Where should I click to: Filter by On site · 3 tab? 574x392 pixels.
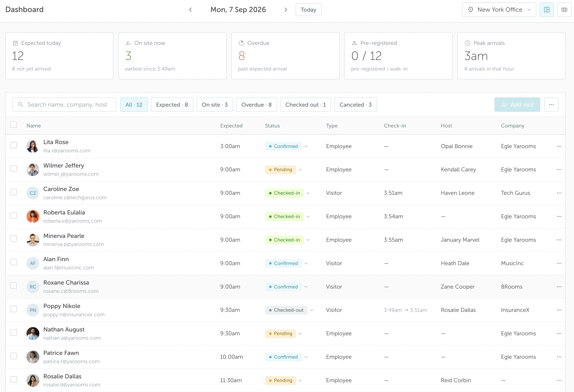[215, 105]
